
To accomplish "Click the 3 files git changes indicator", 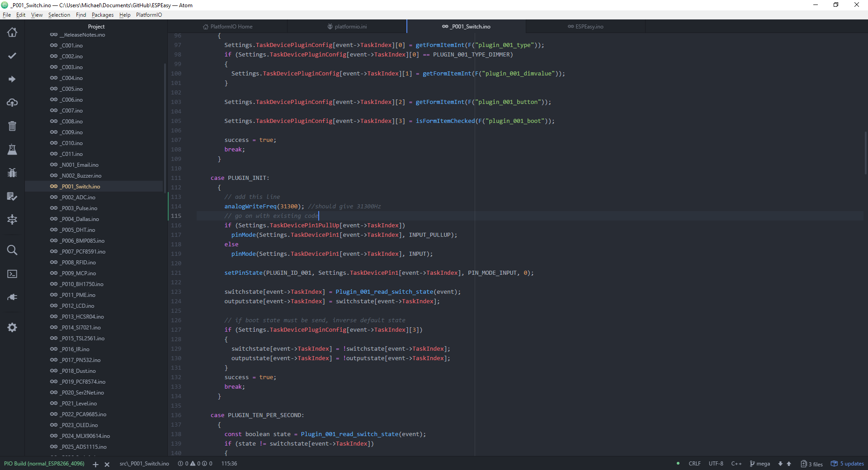I will (x=812, y=464).
